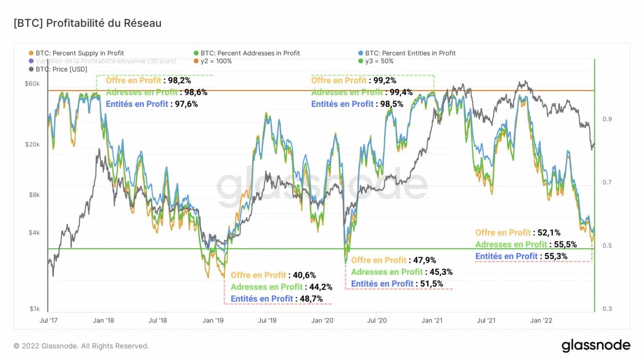Viewport: 644px width, 362px height.
Task: Click the Adresses en Profit : 99,4% annotation
Action: 362,92
